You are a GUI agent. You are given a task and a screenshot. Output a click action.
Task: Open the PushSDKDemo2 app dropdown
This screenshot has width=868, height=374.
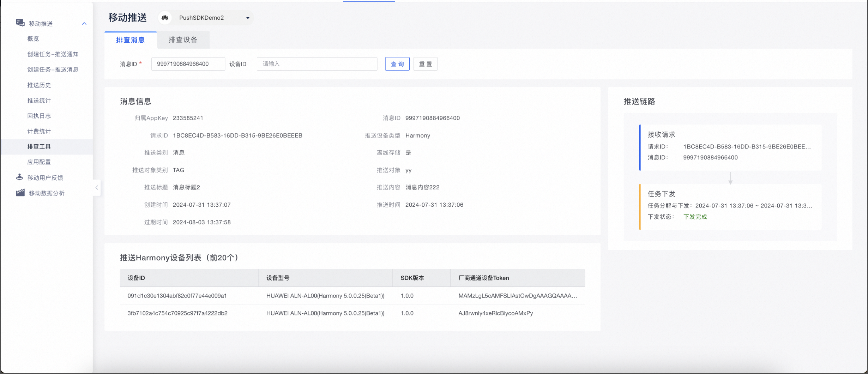tap(206, 18)
